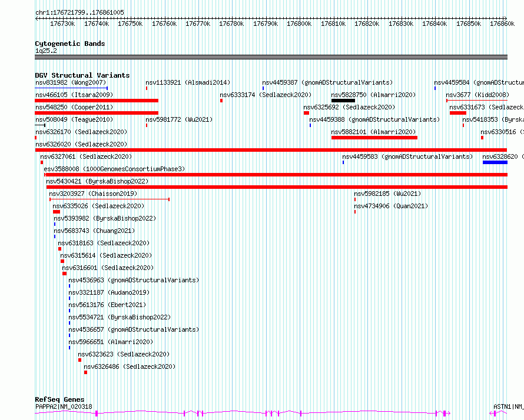This screenshot has height=420, width=524.
Task: Click nsv508049 (Teague2010) label
Action: [74, 119]
